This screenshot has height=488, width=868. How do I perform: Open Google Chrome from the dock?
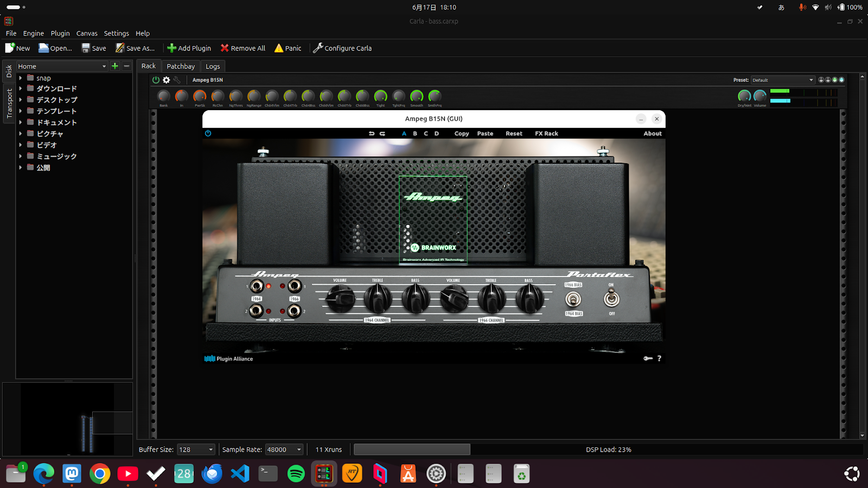(x=100, y=473)
